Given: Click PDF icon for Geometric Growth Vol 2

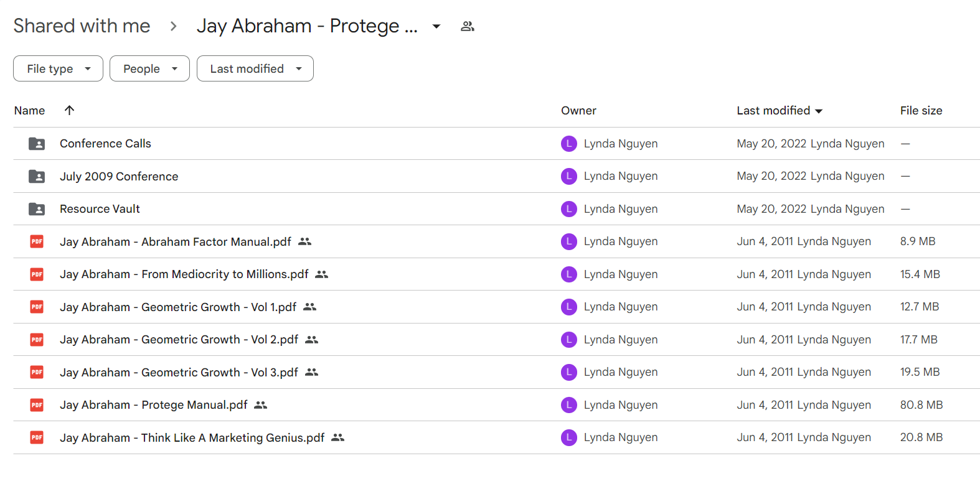Looking at the screenshot, I should click(x=37, y=340).
